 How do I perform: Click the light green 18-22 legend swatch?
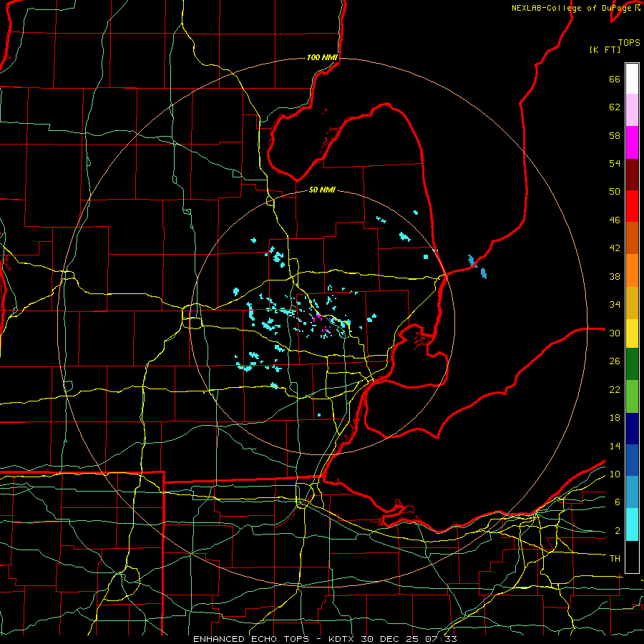point(632,396)
